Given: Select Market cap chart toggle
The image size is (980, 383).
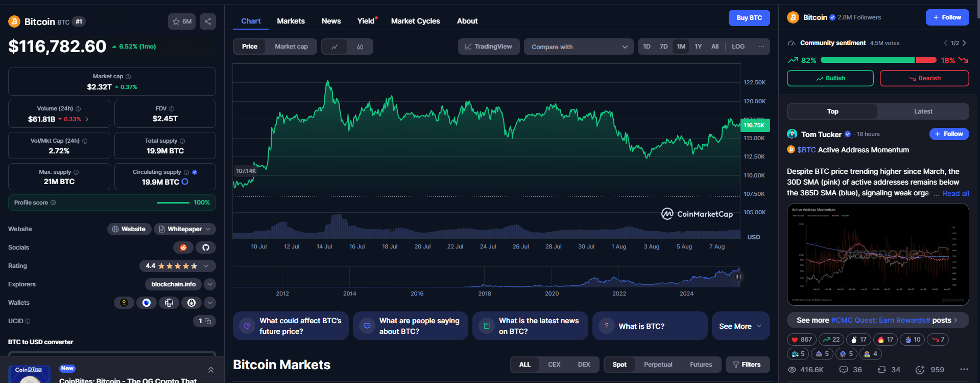Looking at the screenshot, I should click(291, 47).
